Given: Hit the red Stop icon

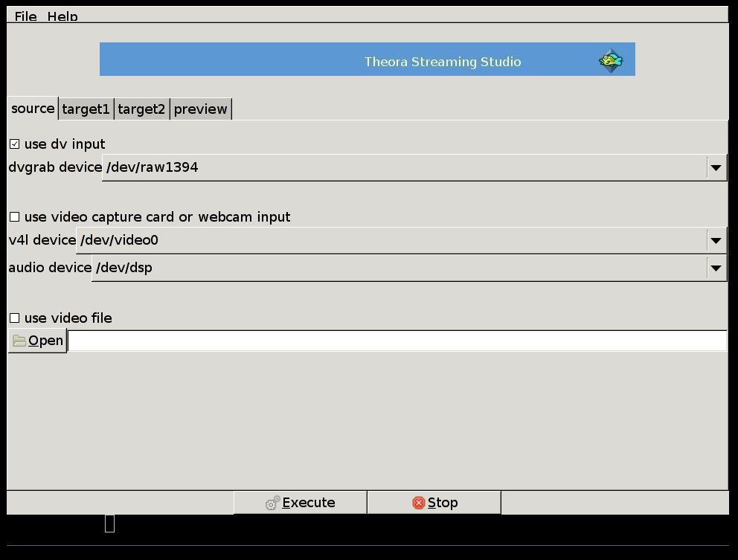Looking at the screenshot, I should (418, 503).
